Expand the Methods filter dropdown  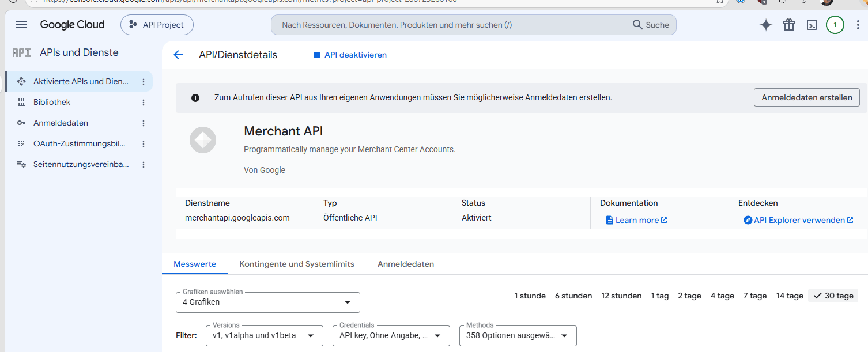coord(518,336)
